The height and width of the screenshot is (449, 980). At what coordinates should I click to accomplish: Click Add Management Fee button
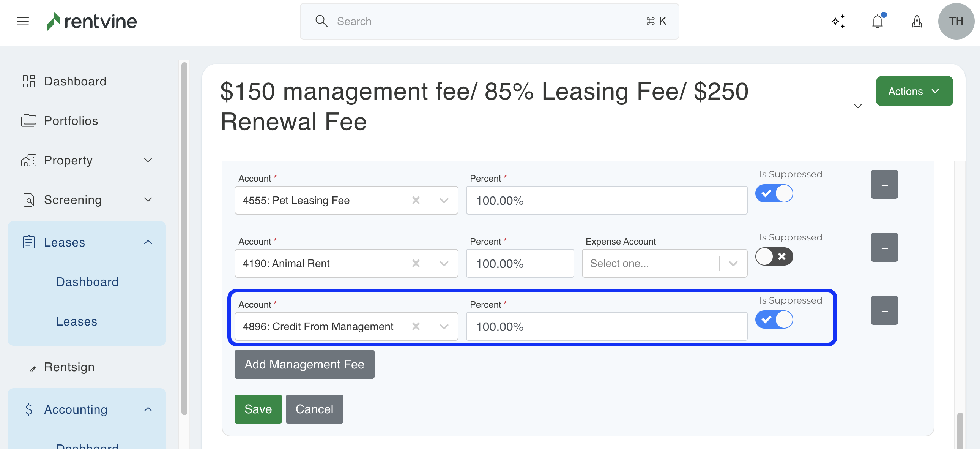pos(304,364)
